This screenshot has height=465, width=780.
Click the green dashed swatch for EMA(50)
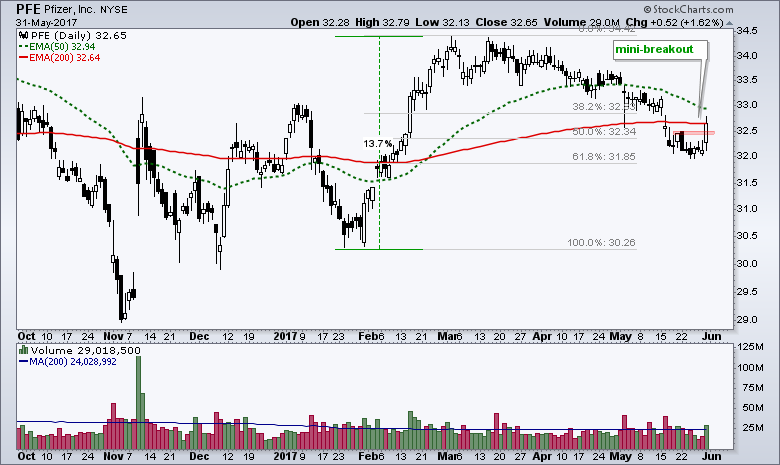click(x=23, y=47)
